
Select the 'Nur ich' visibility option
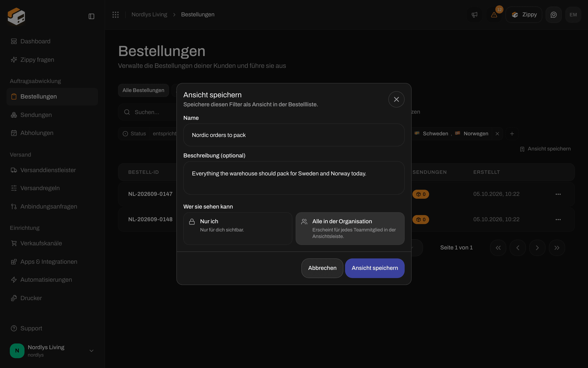pos(238,228)
